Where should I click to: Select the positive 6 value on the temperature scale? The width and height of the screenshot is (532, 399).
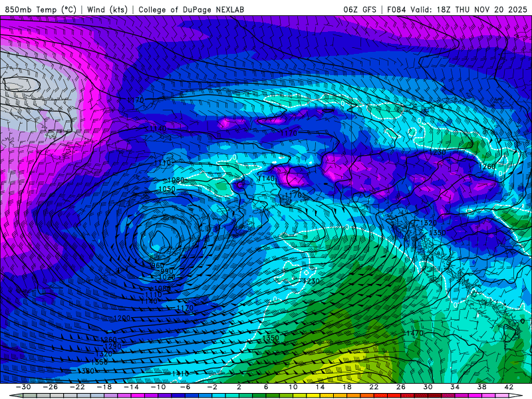click(x=266, y=387)
